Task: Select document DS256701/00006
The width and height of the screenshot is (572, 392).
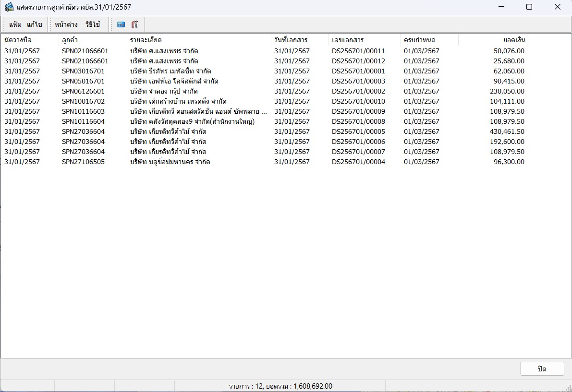Action: (x=358, y=142)
